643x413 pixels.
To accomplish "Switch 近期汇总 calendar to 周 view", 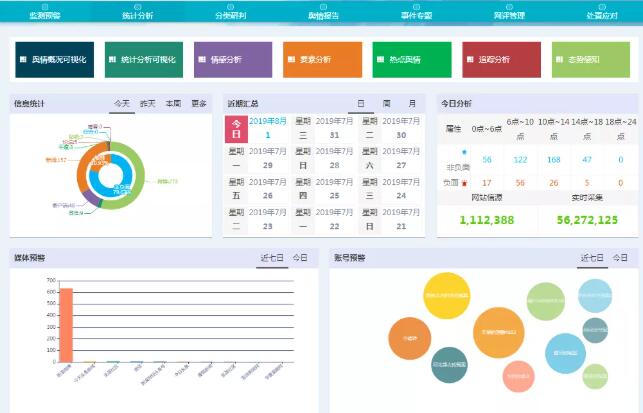I will (387, 104).
